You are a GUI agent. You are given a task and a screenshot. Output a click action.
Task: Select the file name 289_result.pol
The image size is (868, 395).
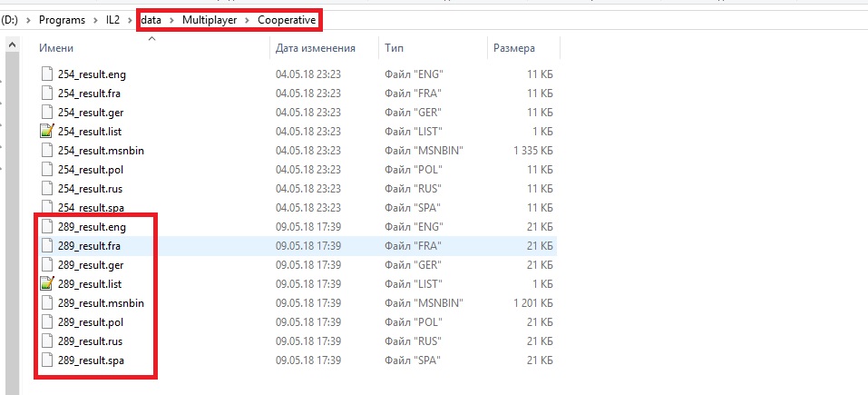90,322
